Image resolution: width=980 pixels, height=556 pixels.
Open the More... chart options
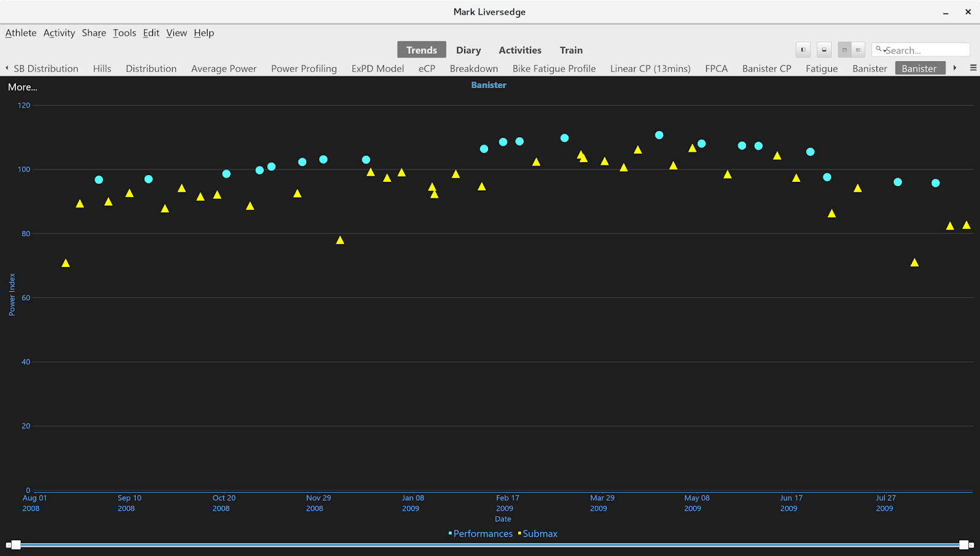point(23,87)
